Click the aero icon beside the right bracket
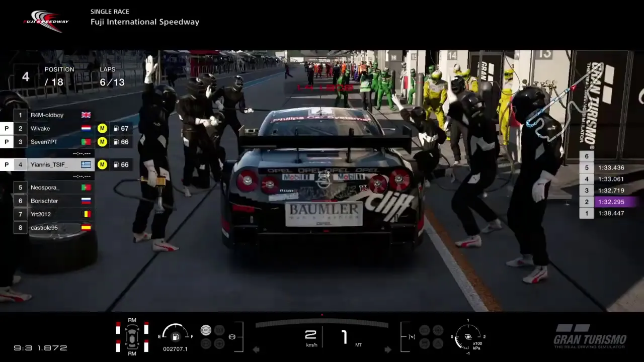The height and width of the screenshot is (362, 644). (x=412, y=337)
